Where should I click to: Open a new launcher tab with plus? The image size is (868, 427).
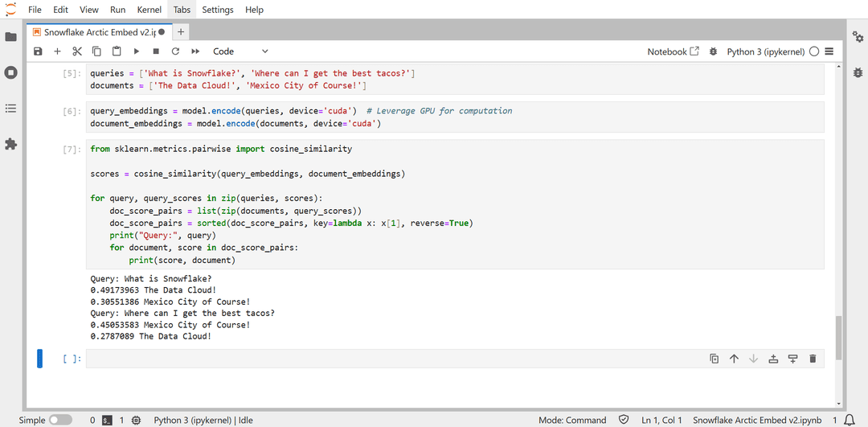coord(181,32)
